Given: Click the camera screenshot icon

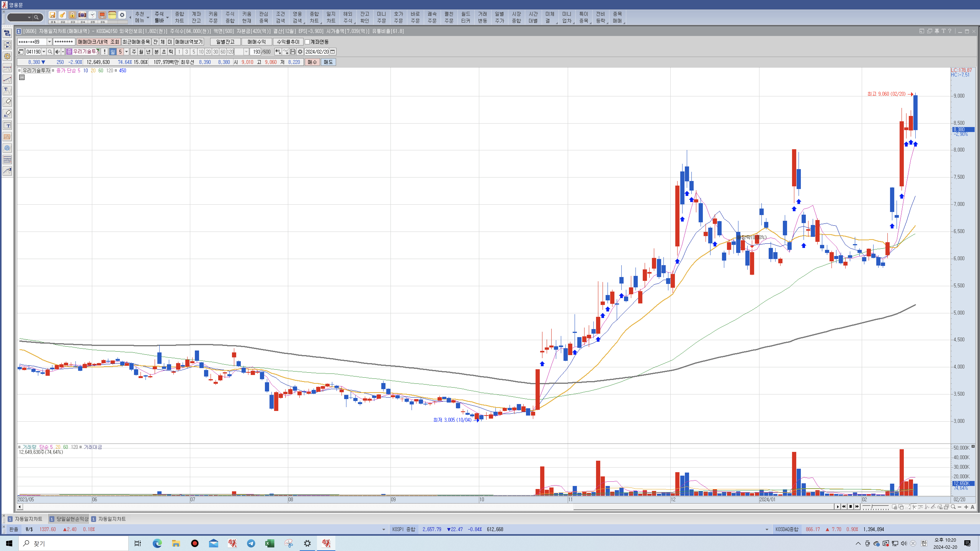Looking at the screenshot, I should coord(82,15).
